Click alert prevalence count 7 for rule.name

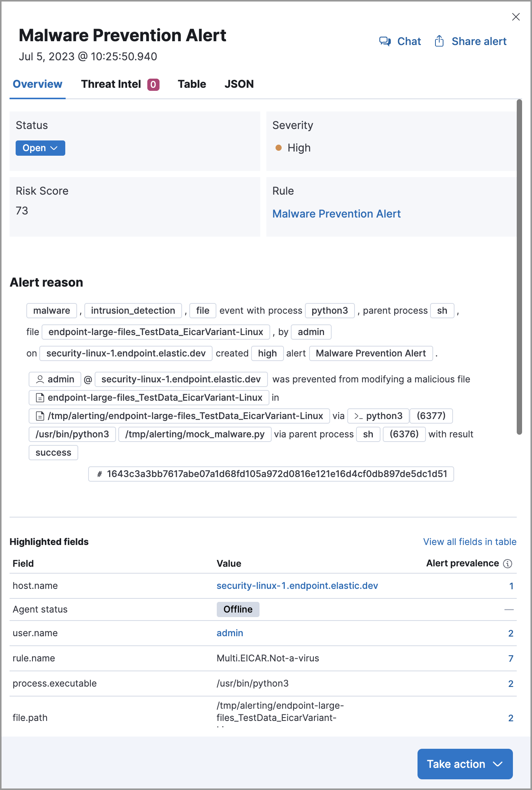point(511,658)
